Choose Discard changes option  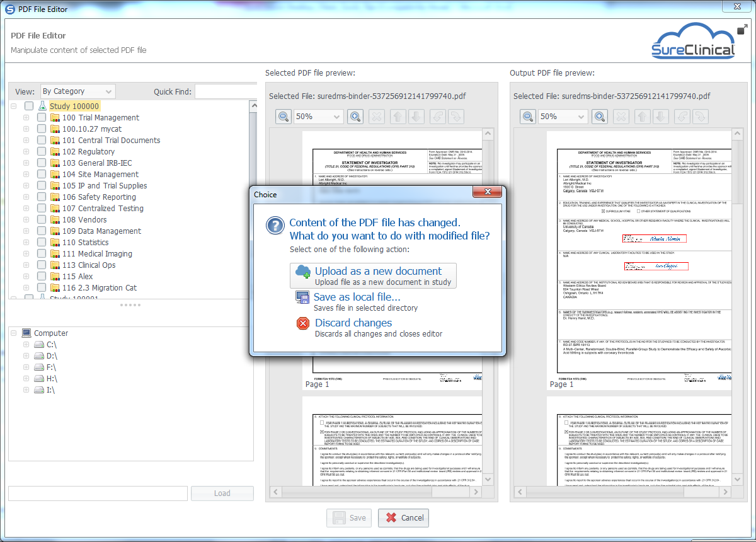(370, 328)
